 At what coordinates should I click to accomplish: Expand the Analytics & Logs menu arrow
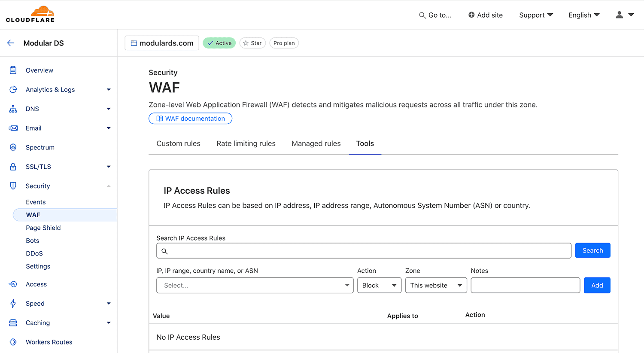click(x=109, y=89)
